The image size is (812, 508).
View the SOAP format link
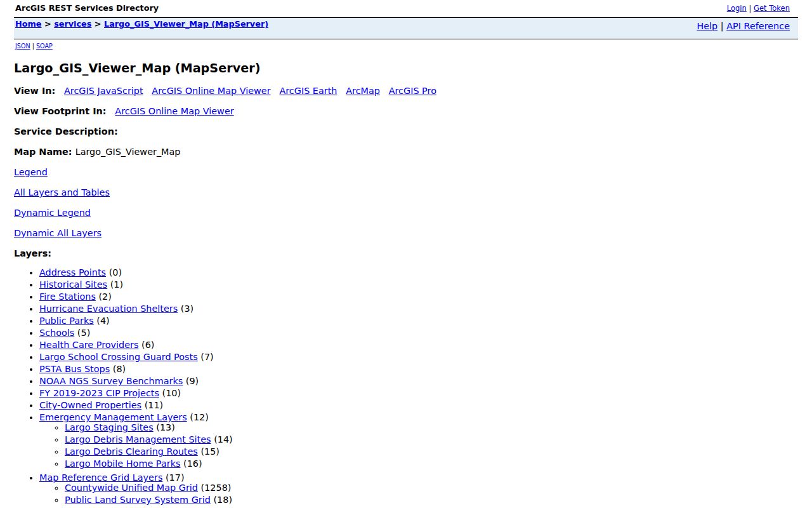[x=44, y=46]
